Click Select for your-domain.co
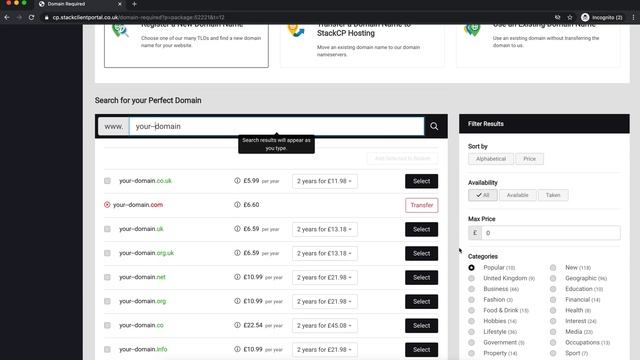640x360 pixels. [x=422, y=326]
